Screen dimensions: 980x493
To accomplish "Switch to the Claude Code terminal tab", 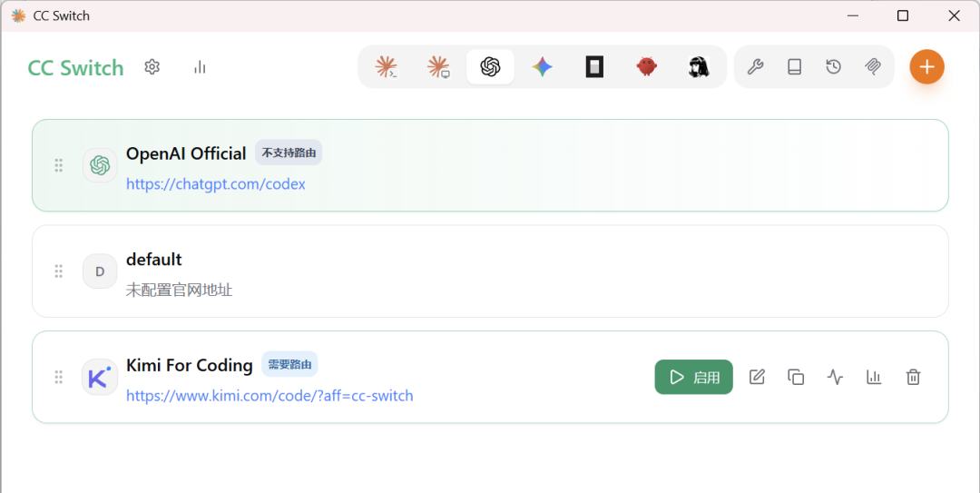I will click(x=387, y=67).
